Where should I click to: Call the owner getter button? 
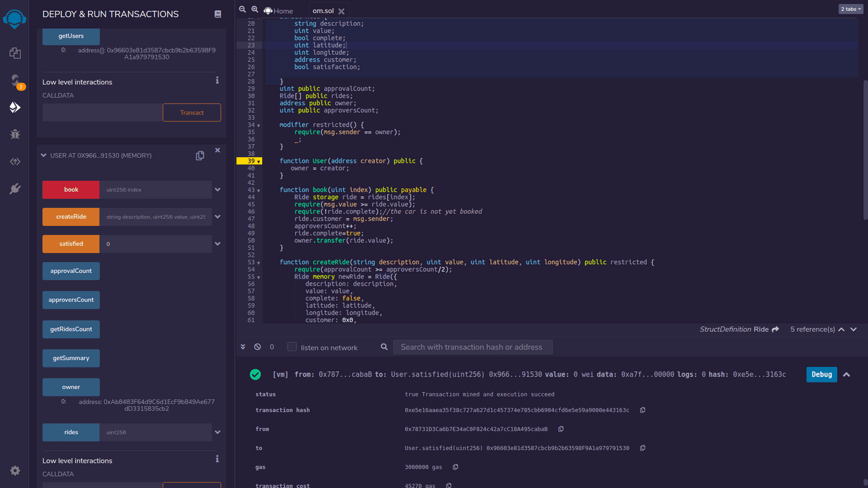pyautogui.click(x=71, y=387)
